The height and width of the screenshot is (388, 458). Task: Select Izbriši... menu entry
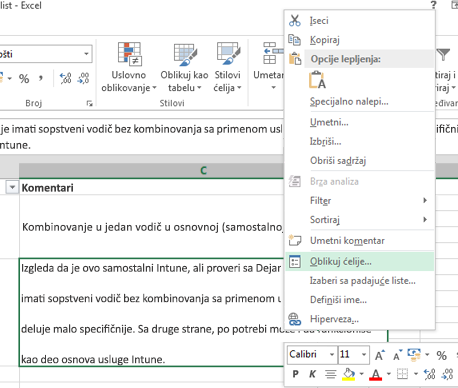(360, 142)
